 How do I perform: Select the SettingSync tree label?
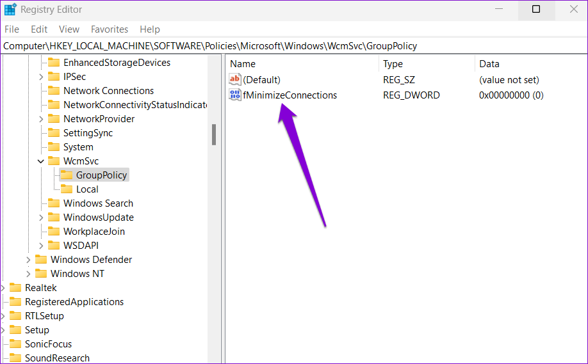tap(88, 133)
